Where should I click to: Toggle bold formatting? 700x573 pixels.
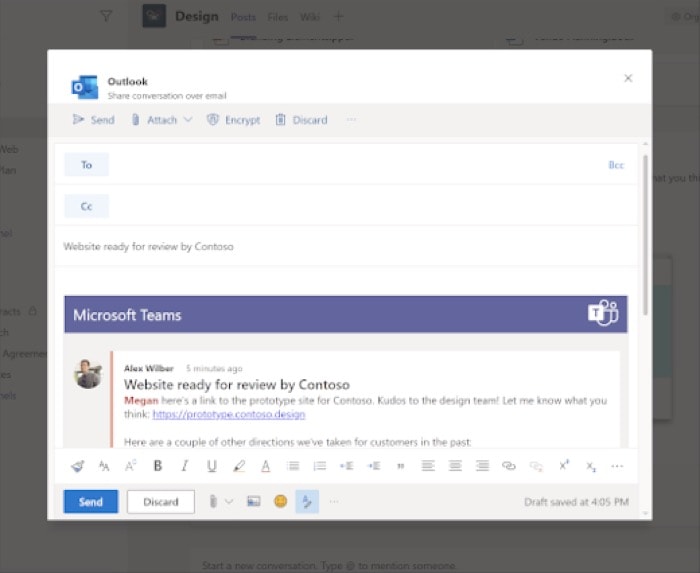click(158, 466)
